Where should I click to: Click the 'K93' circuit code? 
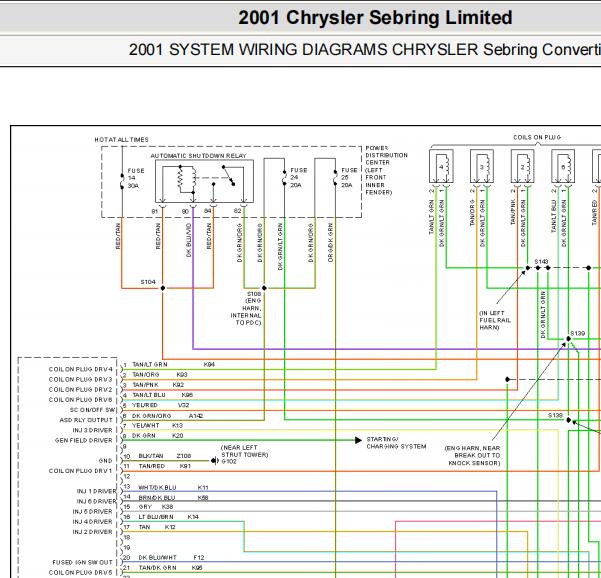[182, 374]
